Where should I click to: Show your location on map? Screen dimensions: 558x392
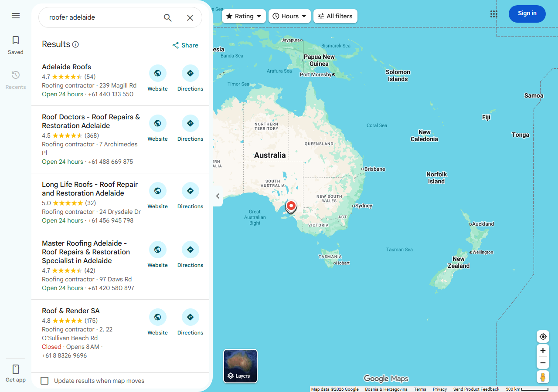(x=543, y=337)
